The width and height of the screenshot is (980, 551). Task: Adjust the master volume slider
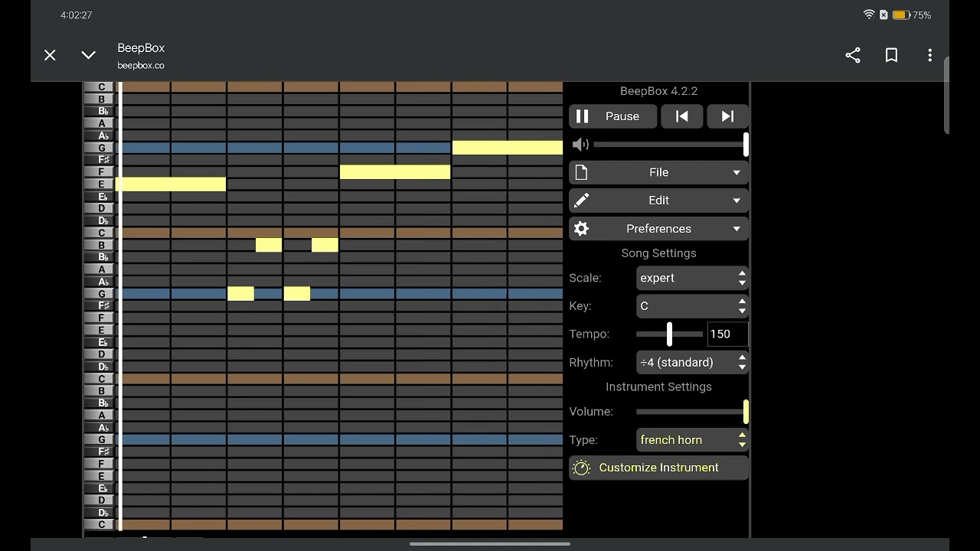click(x=670, y=144)
